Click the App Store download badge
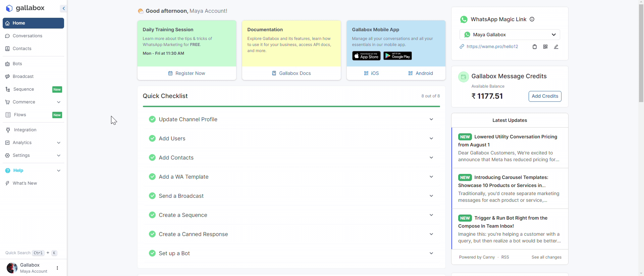Screen dimensions: 644x276 366,56
